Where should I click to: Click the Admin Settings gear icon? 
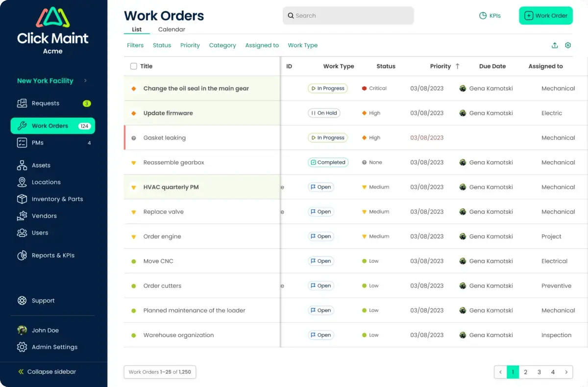22,347
